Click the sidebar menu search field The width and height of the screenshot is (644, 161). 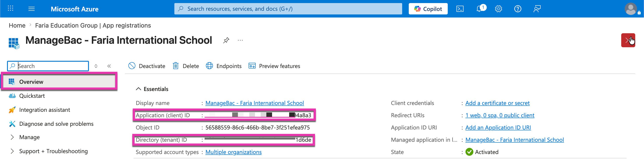coord(48,66)
